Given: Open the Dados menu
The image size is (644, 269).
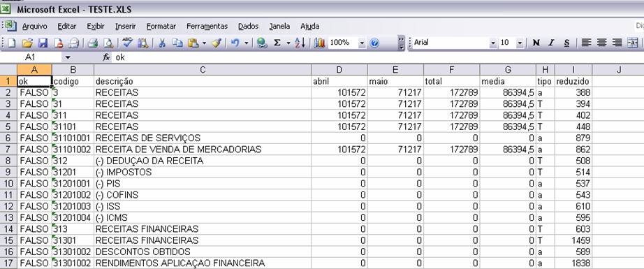Looking at the screenshot, I should 248,27.
